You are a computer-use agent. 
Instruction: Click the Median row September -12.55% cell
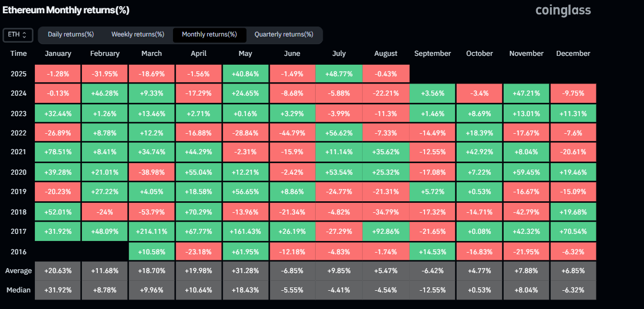(x=432, y=290)
